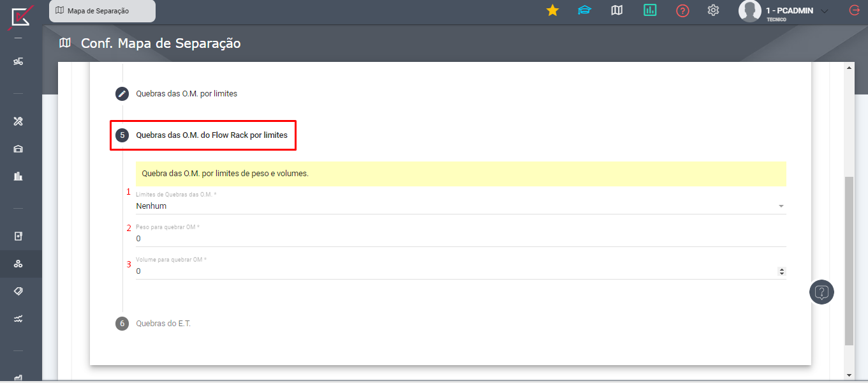Click the page vertical scrollbar thumb
The image size is (868, 383).
[x=849, y=261]
